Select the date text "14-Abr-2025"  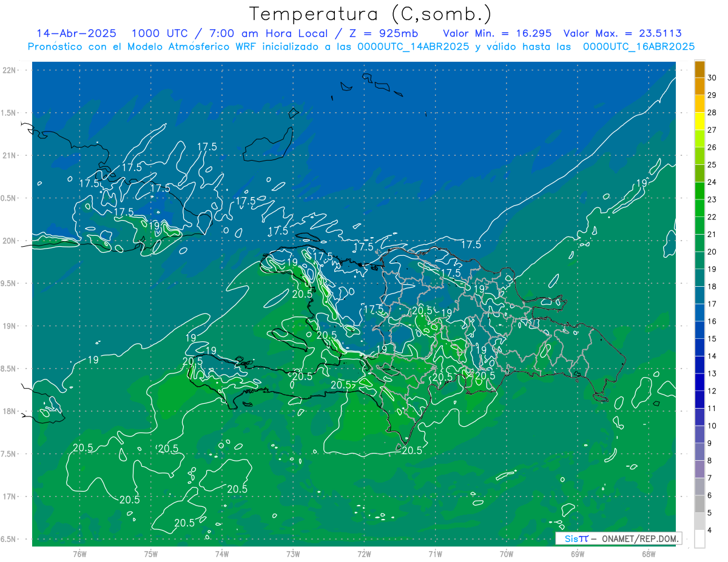76,33
